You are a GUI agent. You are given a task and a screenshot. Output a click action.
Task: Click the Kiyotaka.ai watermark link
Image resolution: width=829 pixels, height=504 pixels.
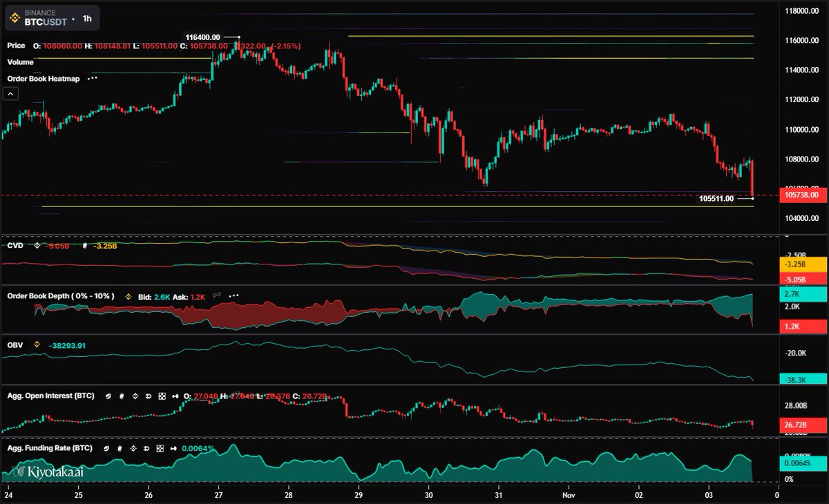click(47, 471)
